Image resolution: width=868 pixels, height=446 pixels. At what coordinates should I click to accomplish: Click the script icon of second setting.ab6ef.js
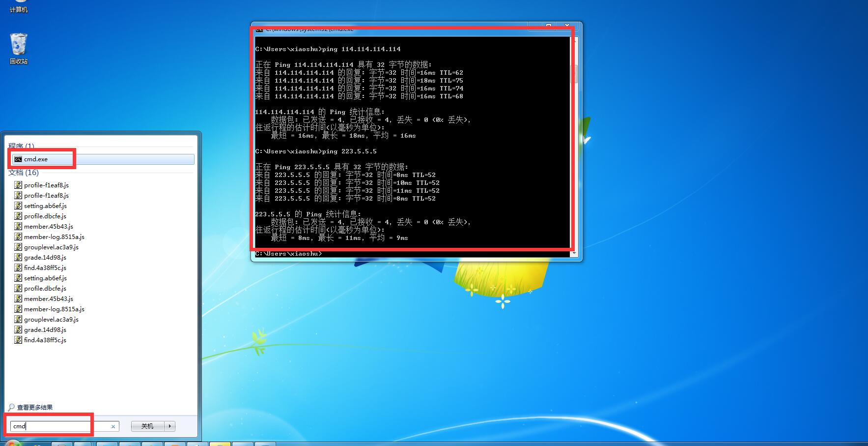point(18,278)
